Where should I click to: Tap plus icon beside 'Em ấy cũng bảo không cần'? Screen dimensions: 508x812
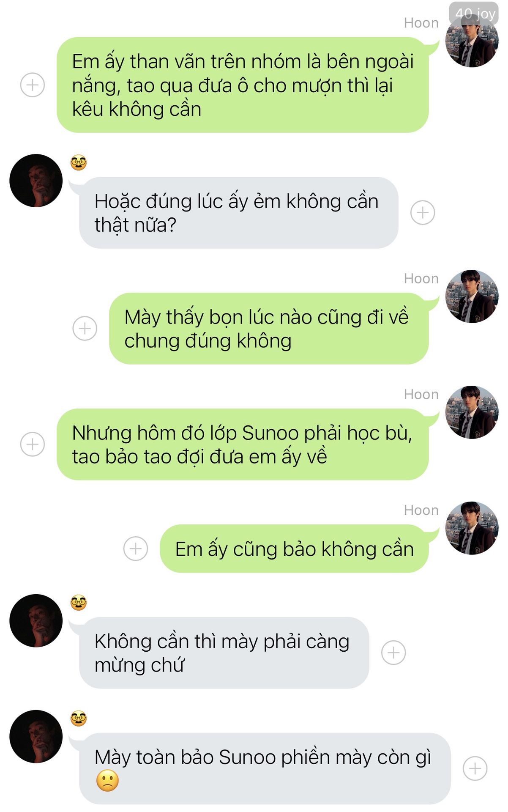(x=136, y=549)
